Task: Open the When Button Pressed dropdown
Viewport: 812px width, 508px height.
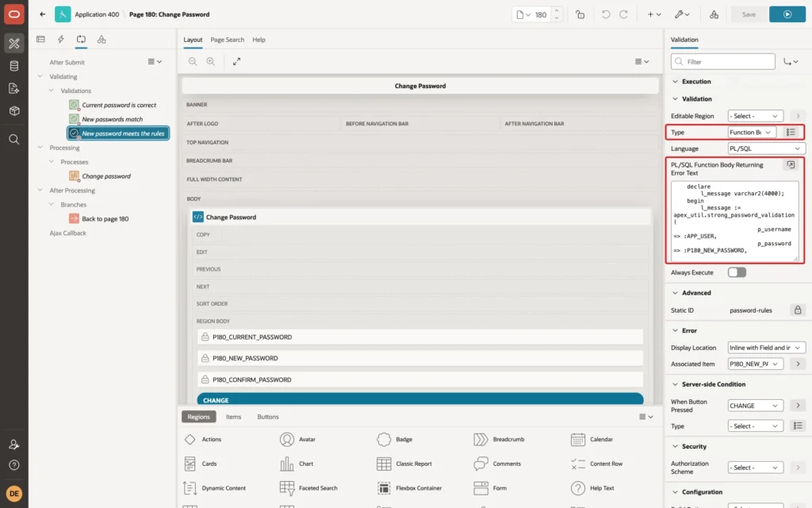Action: [755, 406]
